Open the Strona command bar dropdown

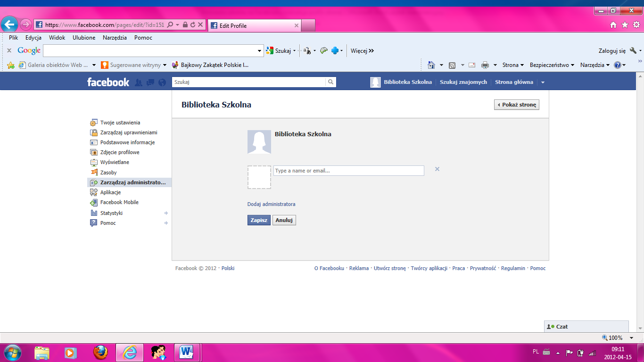point(513,65)
